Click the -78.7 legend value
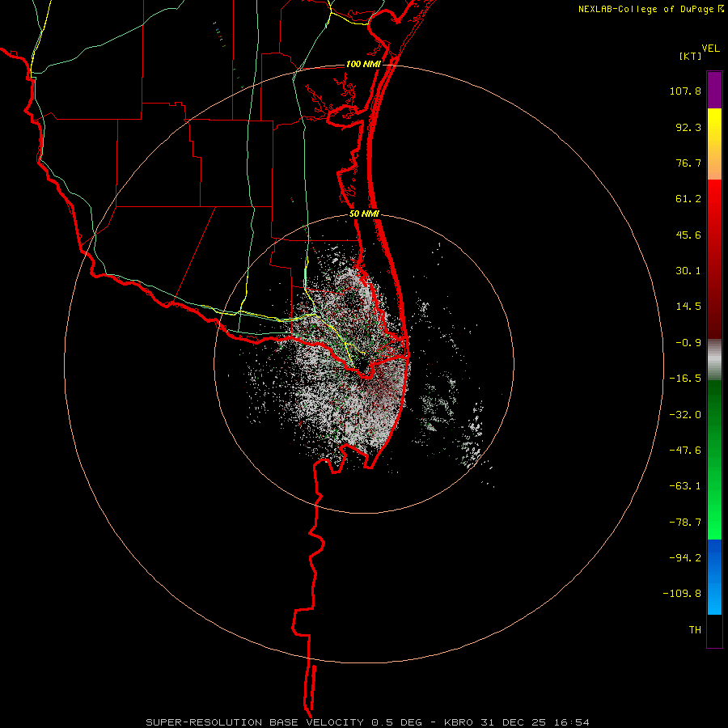This screenshot has width=728, height=728. coord(685,523)
